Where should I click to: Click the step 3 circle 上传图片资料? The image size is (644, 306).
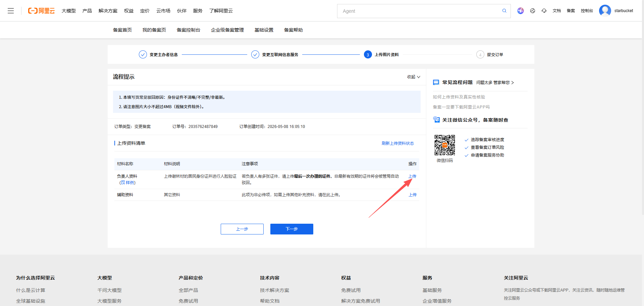click(x=368, y=54)
